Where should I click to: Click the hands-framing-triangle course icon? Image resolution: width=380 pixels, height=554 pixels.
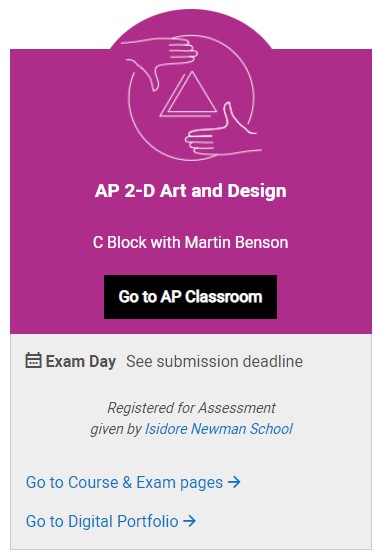[191, 98]
